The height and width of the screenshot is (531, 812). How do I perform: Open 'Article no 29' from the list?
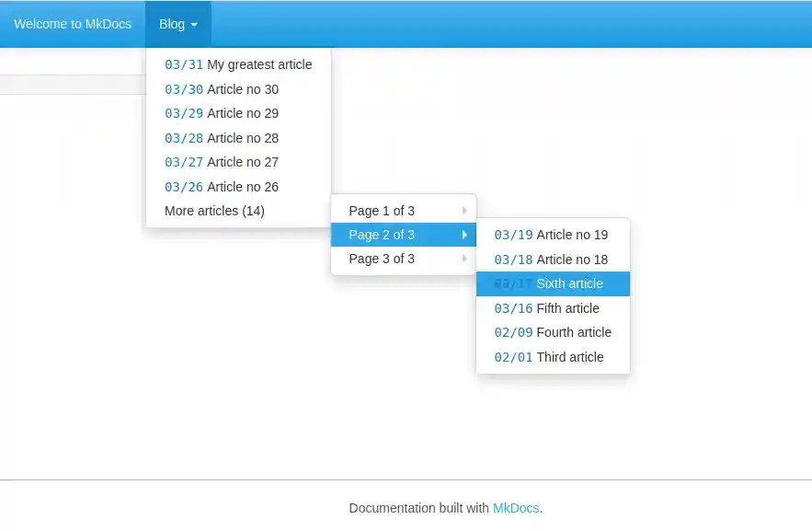(x=221, y=113)
